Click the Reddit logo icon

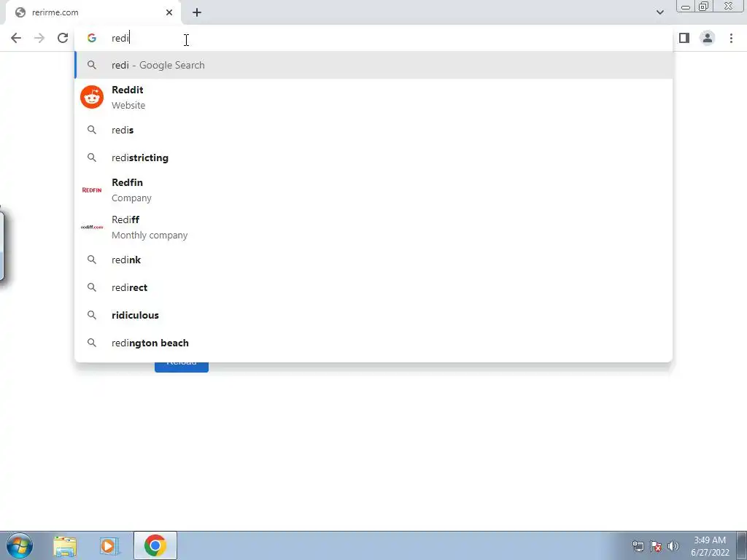click(92, 97)
